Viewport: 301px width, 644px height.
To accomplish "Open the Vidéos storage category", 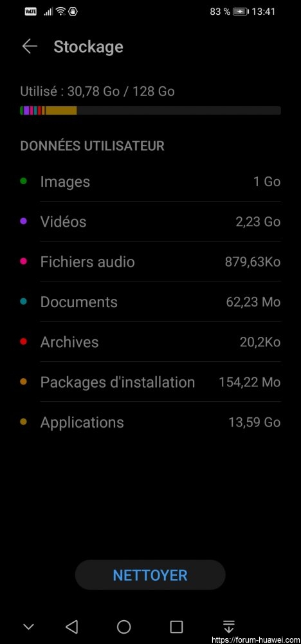I will 150,222.
